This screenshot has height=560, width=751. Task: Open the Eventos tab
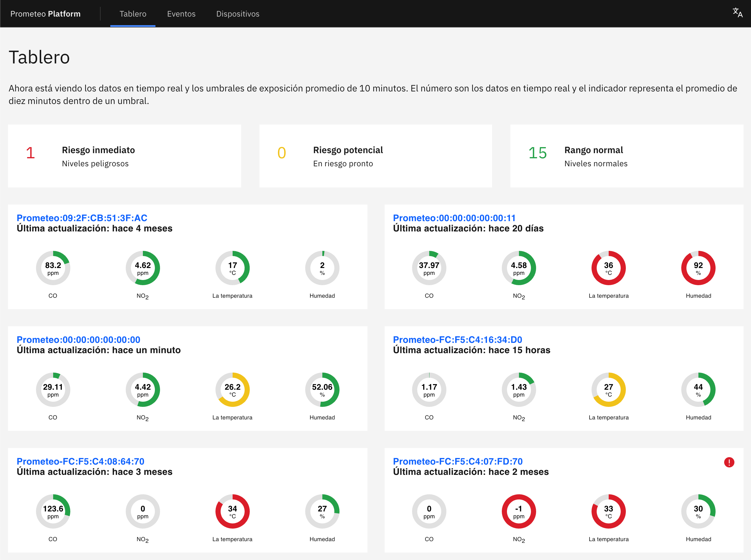pyautogui.click(x=181, y=14)
